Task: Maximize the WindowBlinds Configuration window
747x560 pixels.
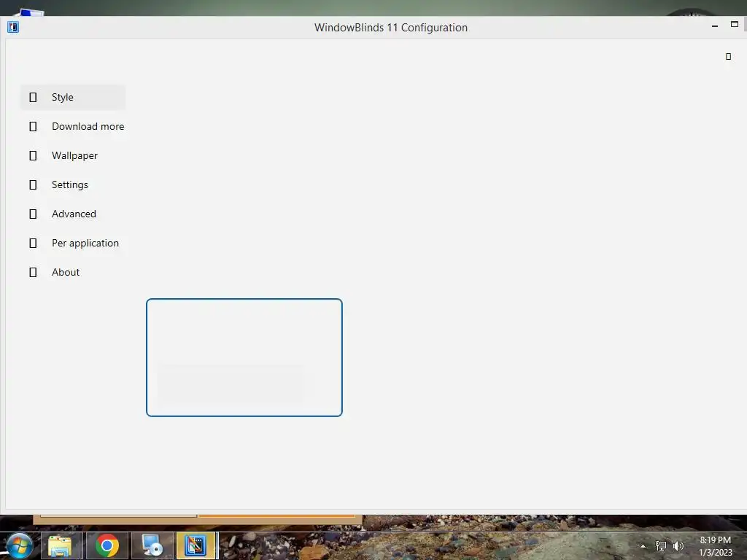Action: tap(734, 24)
